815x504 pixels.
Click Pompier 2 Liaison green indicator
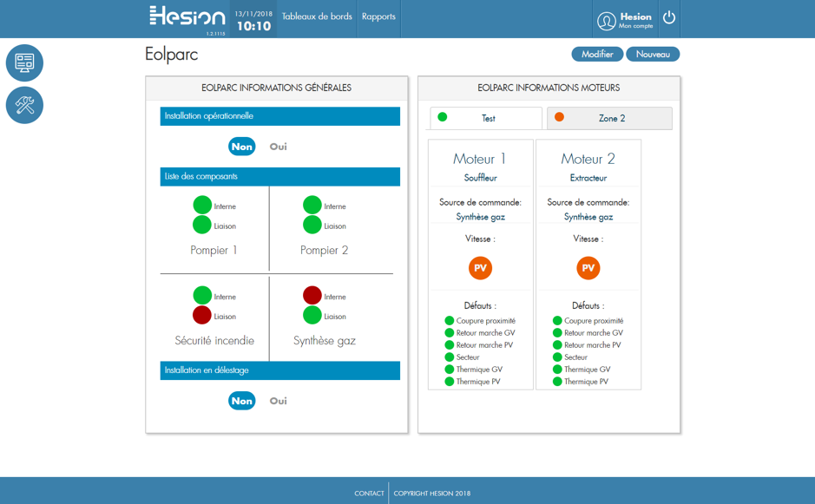[x=312, y=225]
